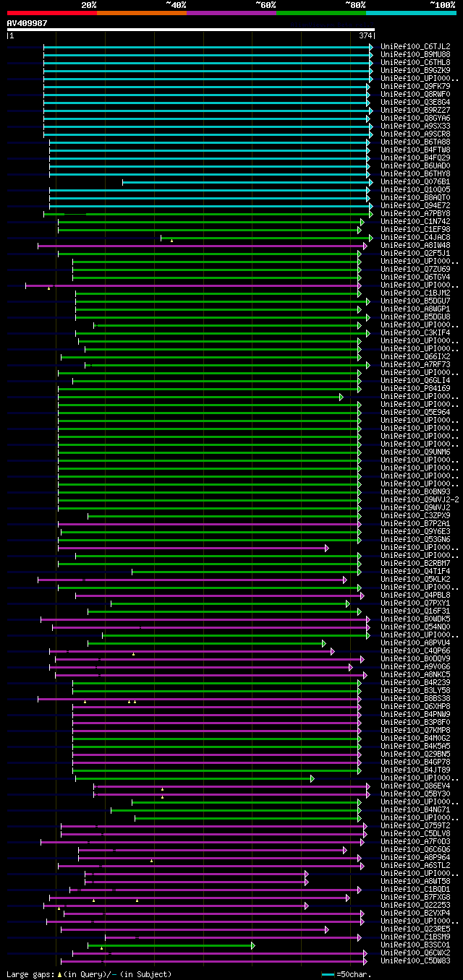Viewport: 463px width, 980px height.
Task: Click the UniRef100_Q53GN6 label
Action: click(x=415, y=539)
